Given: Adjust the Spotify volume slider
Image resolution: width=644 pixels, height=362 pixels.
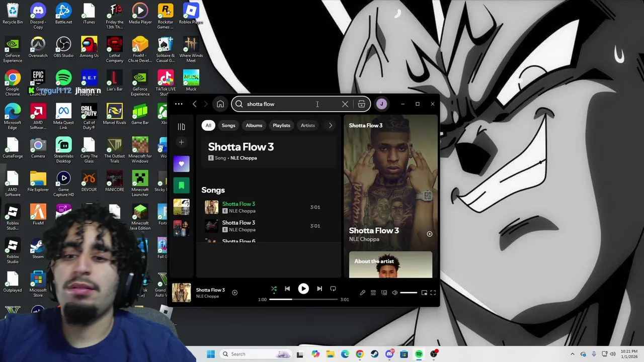Looking at the screenshot, I should click(409, 293).
